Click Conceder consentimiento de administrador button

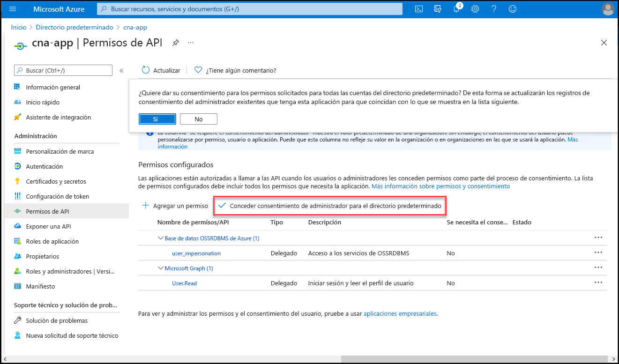[x=330, y=206]
